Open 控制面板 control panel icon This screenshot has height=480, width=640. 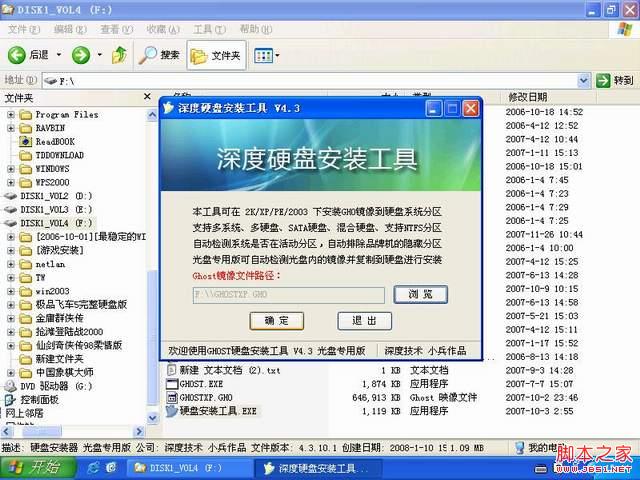pos(10,400)
